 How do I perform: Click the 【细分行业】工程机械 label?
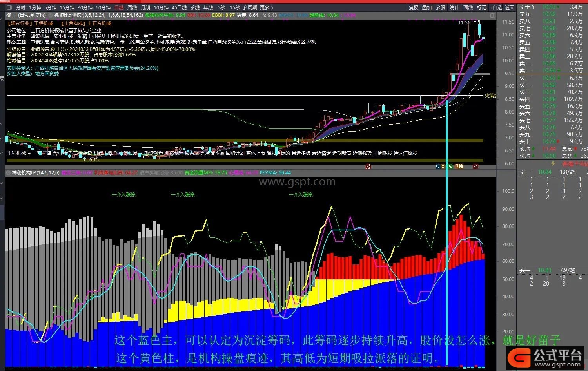30,24
